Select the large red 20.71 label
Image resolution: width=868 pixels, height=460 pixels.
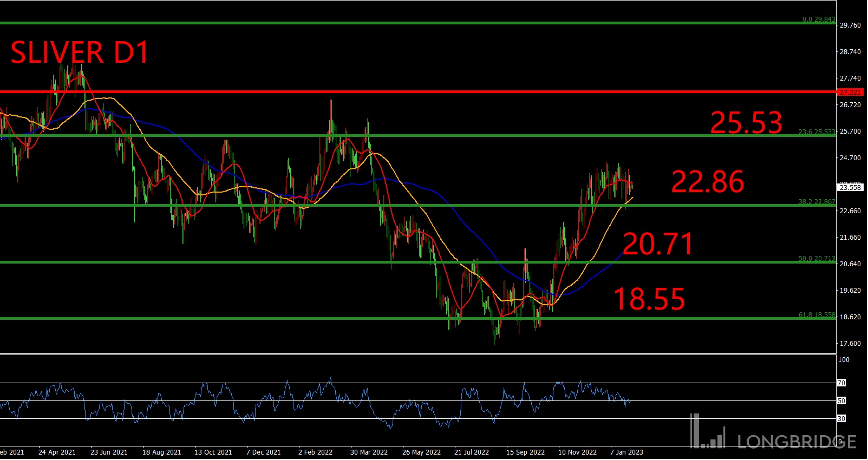pyautogui.click(x=657, y=244)
